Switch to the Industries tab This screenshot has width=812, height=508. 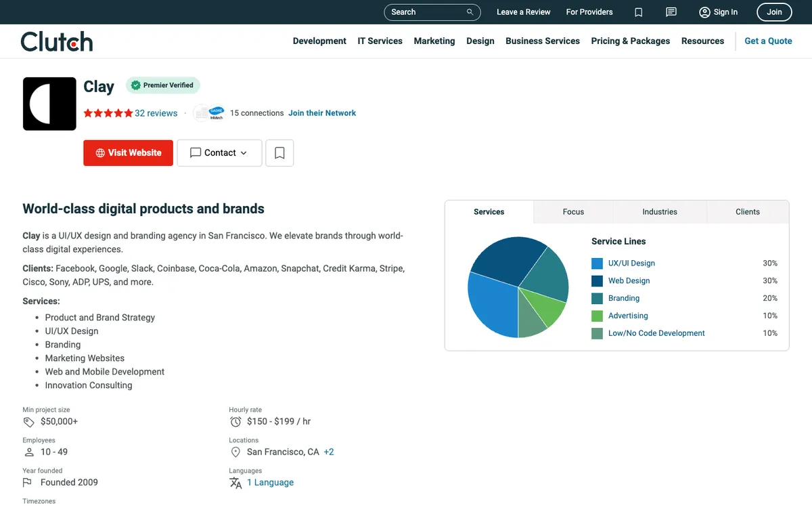(660, 212)
